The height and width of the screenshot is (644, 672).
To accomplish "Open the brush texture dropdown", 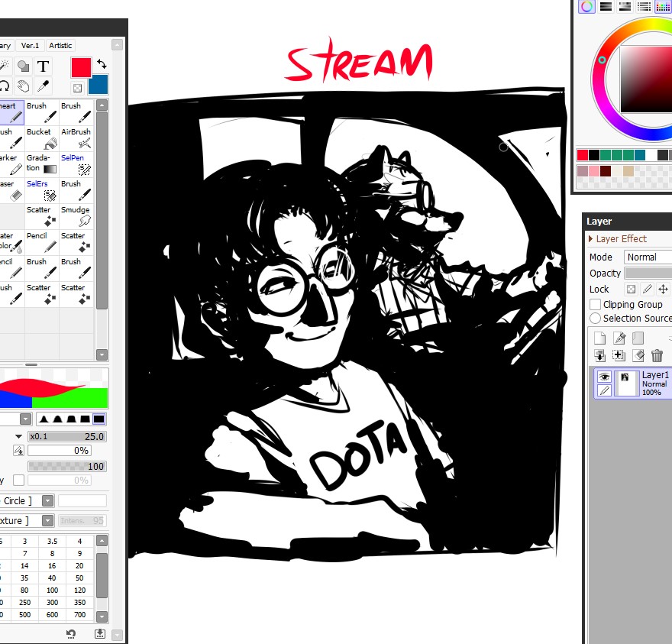I will click(x=48, y=520).
